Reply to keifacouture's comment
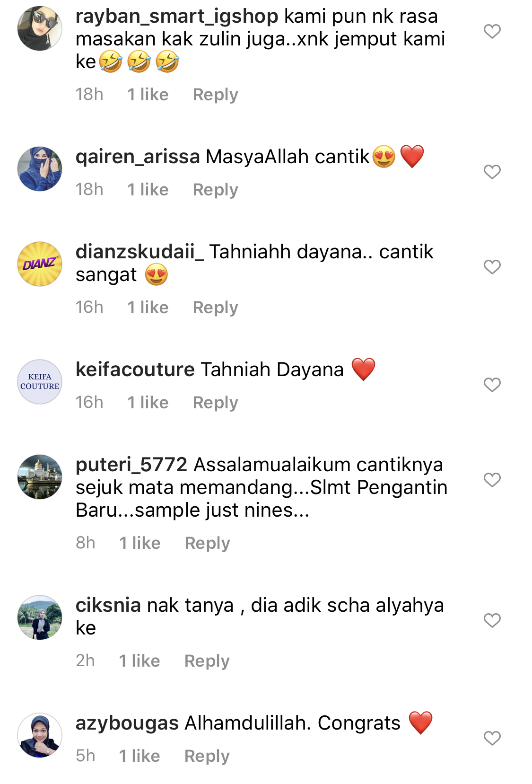 [x=215, y=403]
